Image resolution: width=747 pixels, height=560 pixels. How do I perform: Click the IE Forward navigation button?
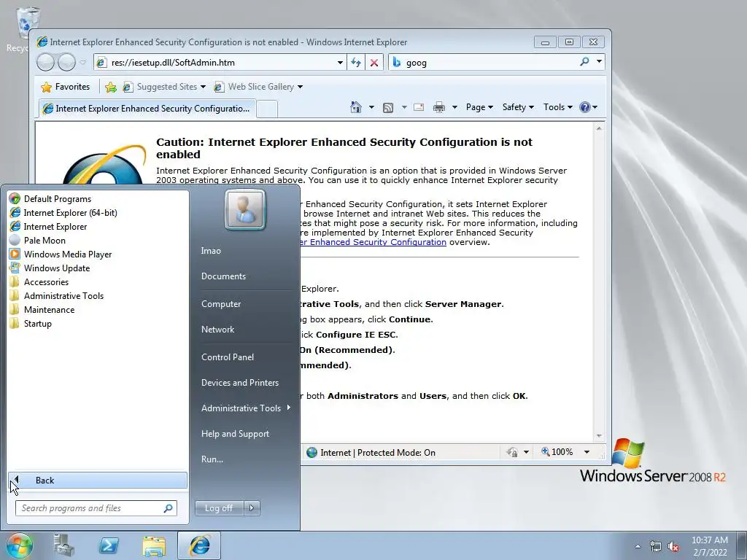pos(66,63)
